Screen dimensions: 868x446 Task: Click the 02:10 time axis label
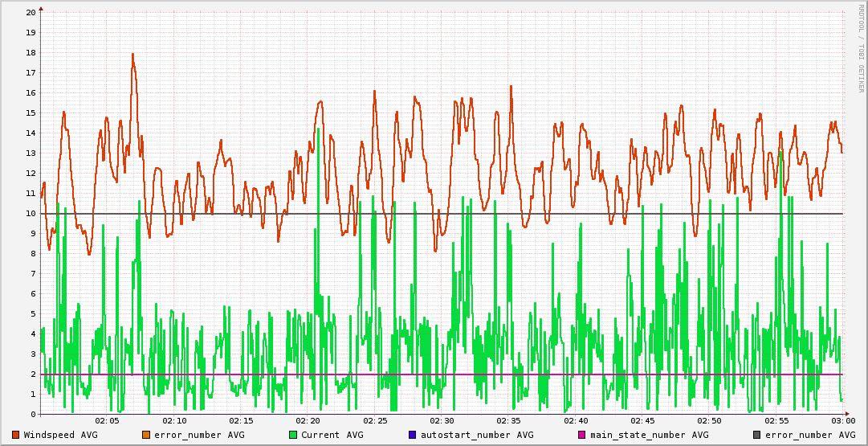tap(175, 422)
